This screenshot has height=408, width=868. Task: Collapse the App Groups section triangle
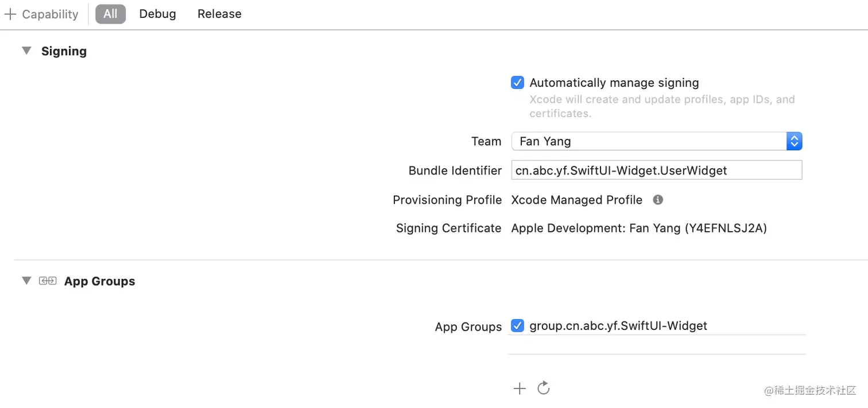coord(26,281)
